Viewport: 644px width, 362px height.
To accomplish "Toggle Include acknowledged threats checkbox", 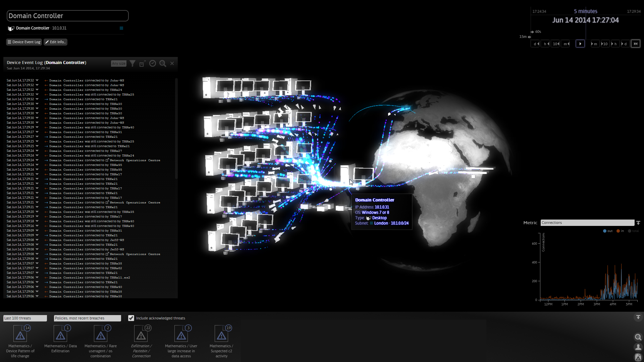I will click(131, 318).
